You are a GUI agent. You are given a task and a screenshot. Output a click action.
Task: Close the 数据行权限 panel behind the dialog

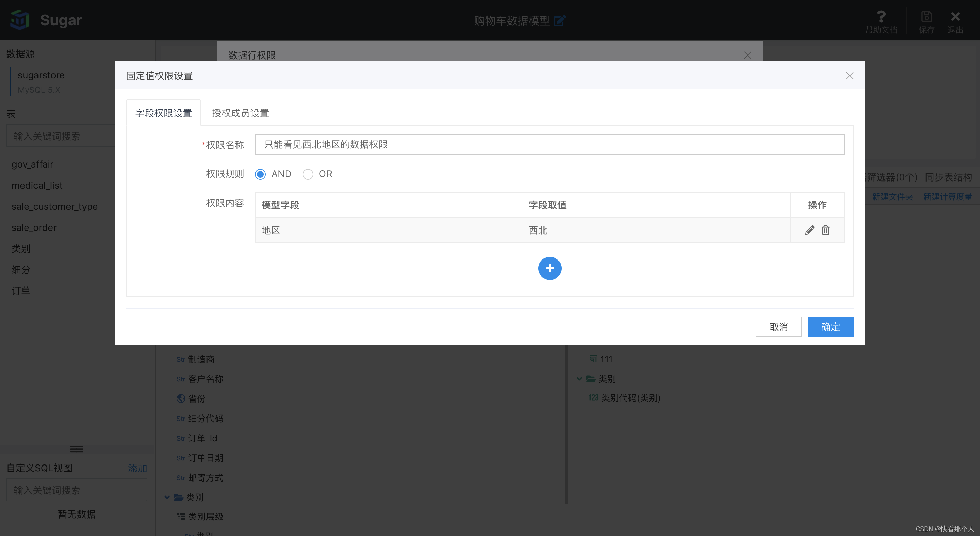[747, 56]
